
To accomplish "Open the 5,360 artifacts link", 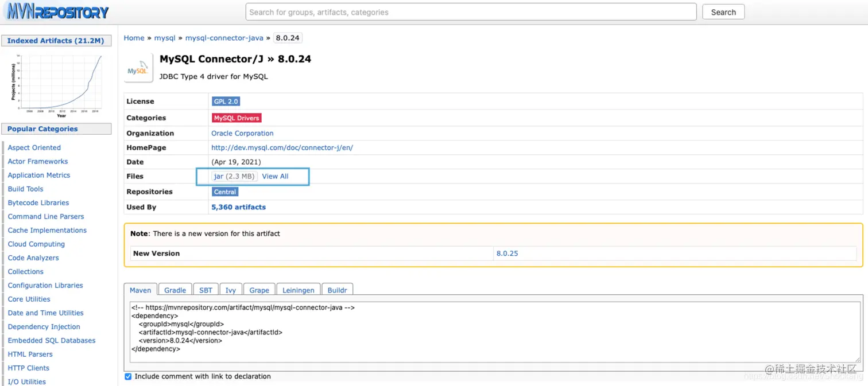I will coord(238,207).
